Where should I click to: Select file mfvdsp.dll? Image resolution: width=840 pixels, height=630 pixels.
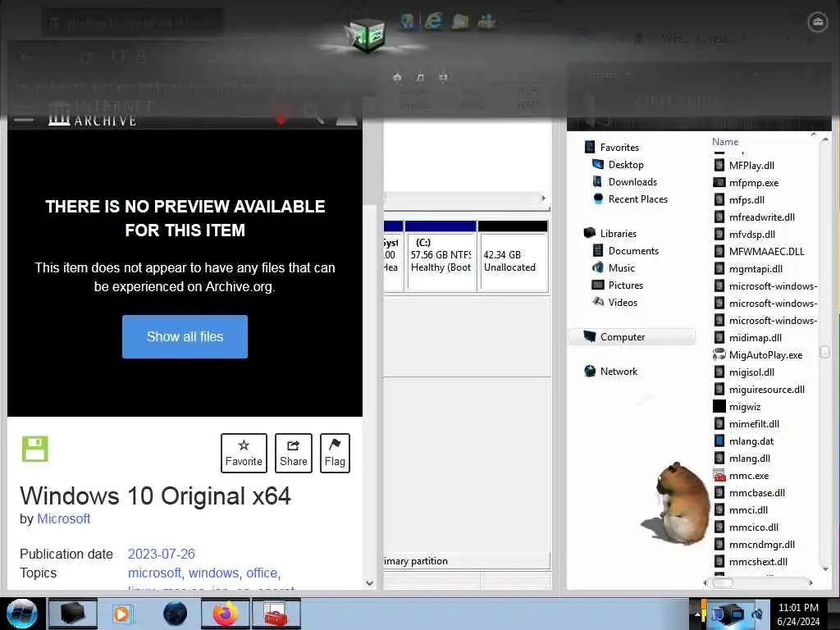click(751, 234)
